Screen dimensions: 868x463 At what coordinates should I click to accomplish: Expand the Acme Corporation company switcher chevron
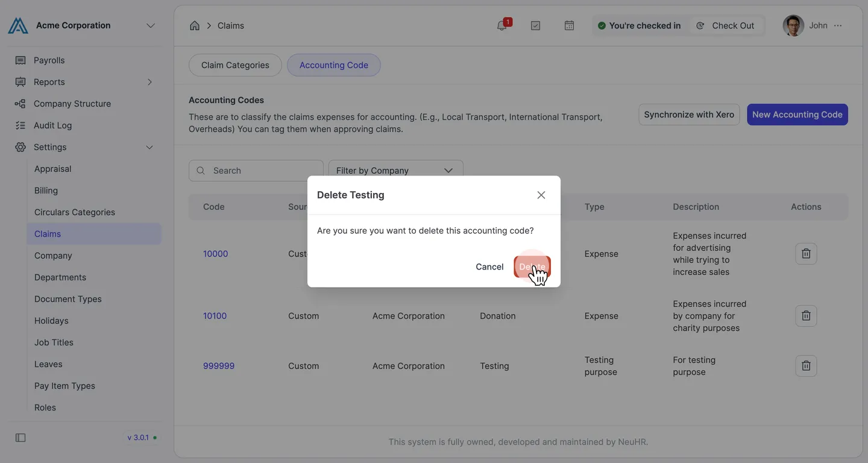pyautogui.click(x=151, y=25)
